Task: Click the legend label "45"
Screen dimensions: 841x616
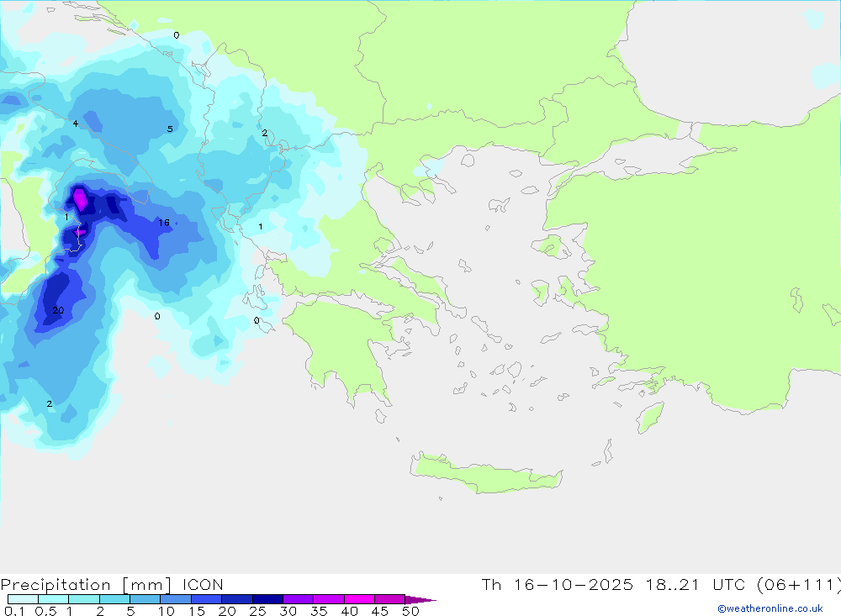Action: click(380, 611)
